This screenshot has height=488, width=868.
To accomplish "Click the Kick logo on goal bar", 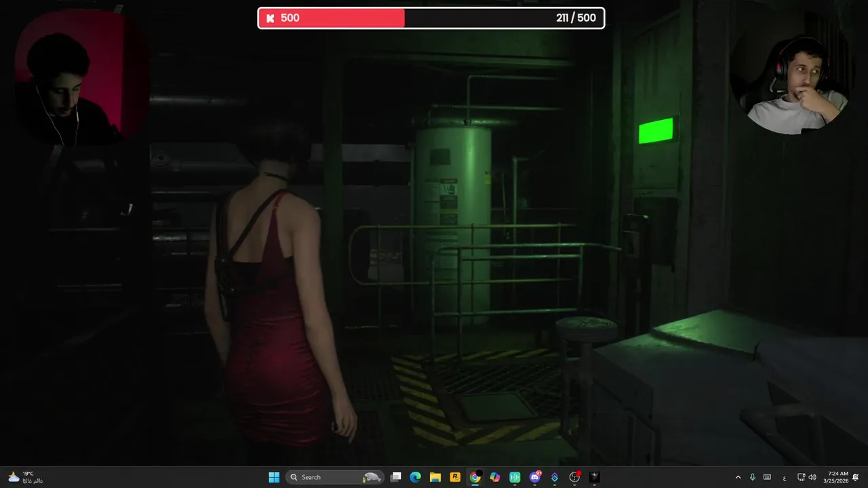I will coord(270,18).
